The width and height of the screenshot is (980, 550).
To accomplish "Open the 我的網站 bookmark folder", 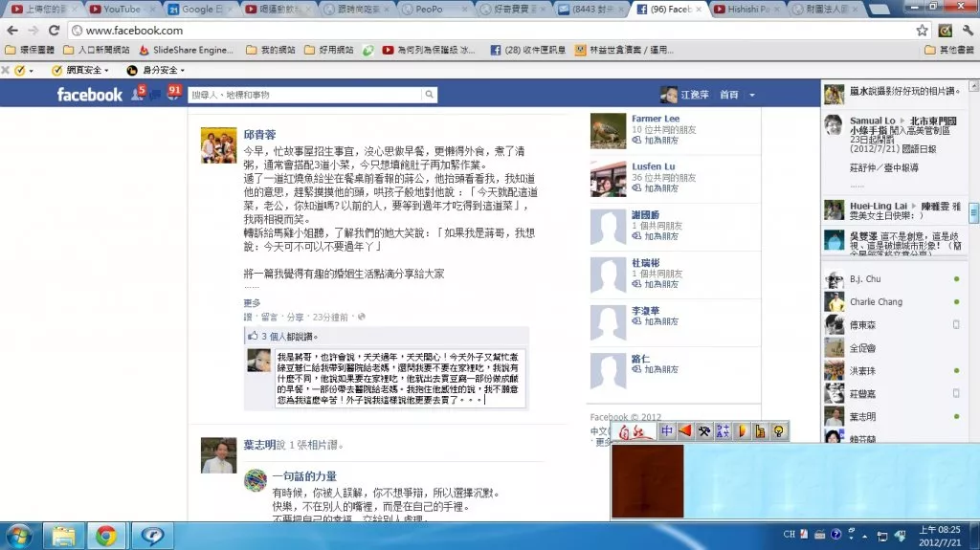I will pos(270,50).
